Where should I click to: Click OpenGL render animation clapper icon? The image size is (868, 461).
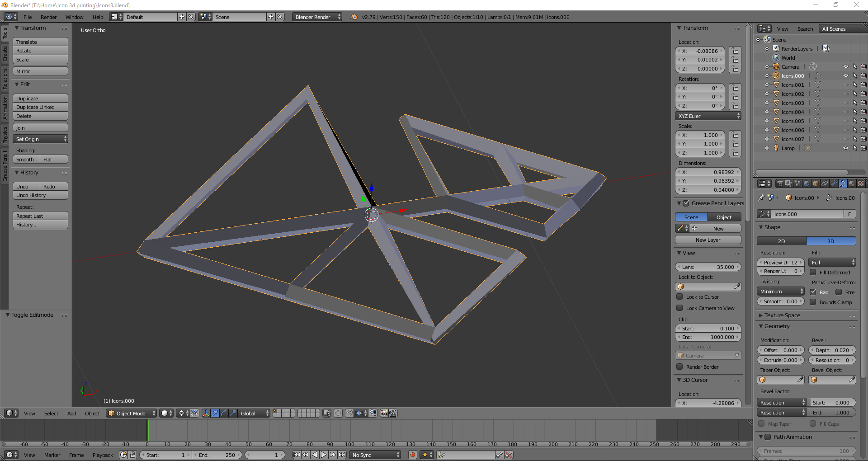tap(393, 413)
